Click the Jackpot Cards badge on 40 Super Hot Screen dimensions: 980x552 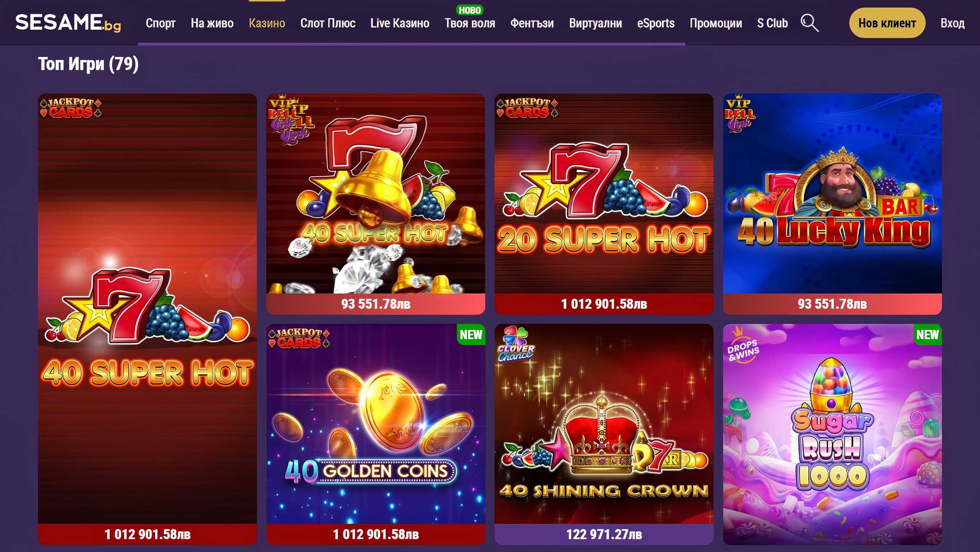point(71,108)
